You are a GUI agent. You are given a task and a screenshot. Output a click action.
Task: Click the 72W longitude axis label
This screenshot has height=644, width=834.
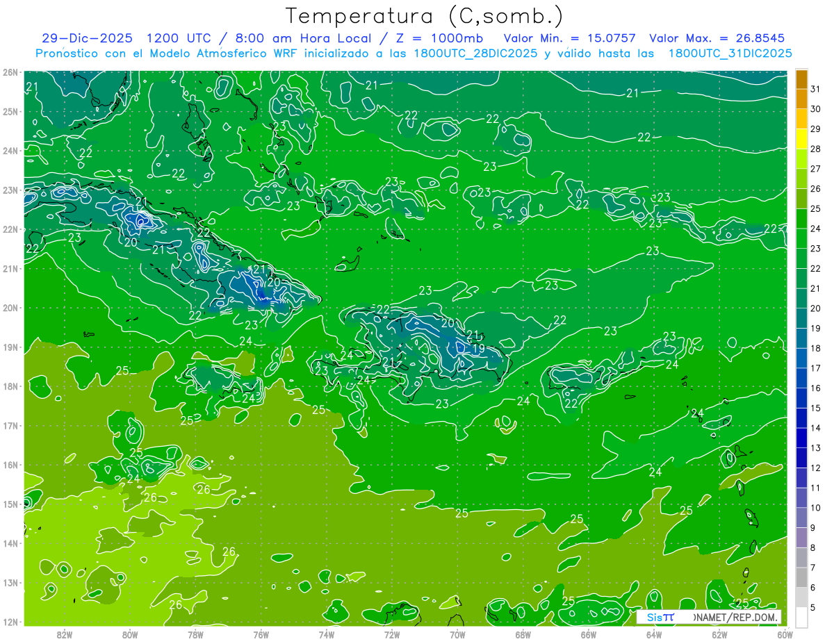[x=392, y=634]
